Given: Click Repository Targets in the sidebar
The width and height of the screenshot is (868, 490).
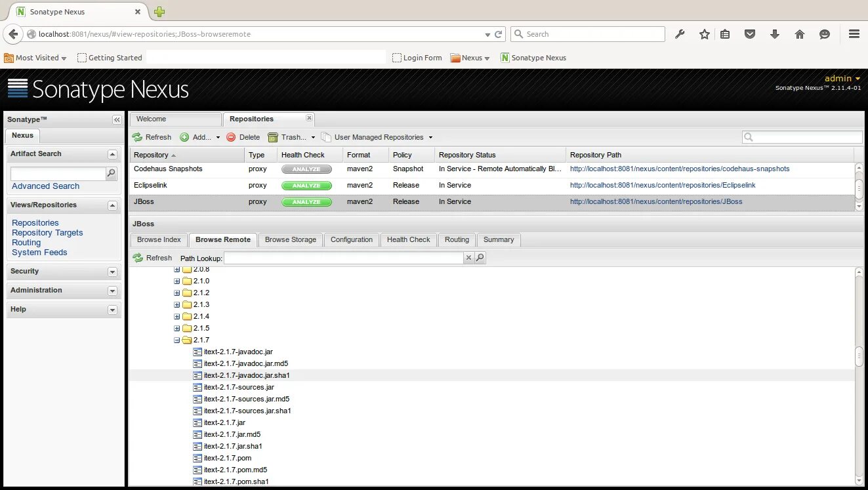Looking at the screenshot, I should coord(47,232).
